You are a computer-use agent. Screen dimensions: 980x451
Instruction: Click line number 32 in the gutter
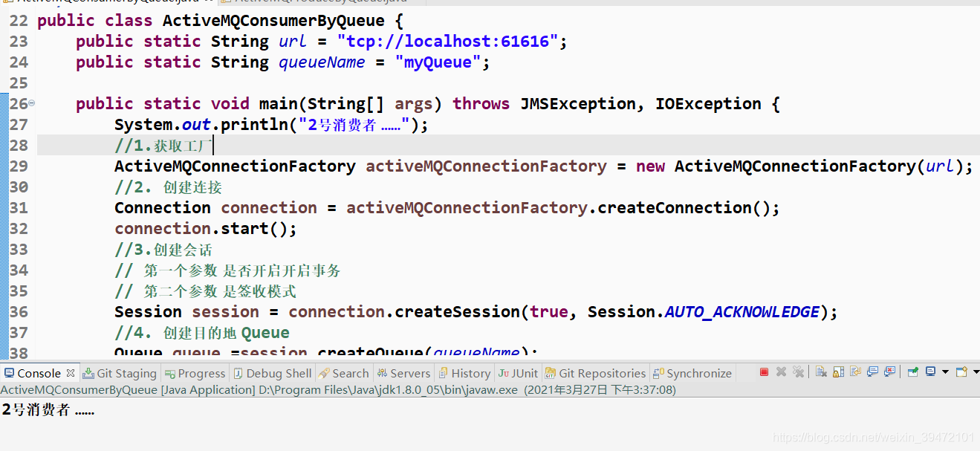click(x=19, y=228)
